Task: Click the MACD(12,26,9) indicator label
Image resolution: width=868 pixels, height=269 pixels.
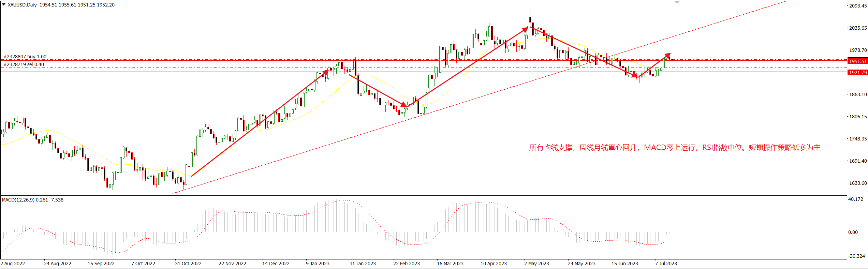Action: coord(32,200)
